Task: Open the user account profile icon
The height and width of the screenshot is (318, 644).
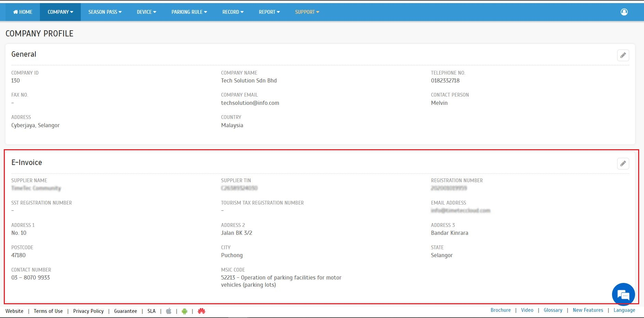Action: click(624, 12)
